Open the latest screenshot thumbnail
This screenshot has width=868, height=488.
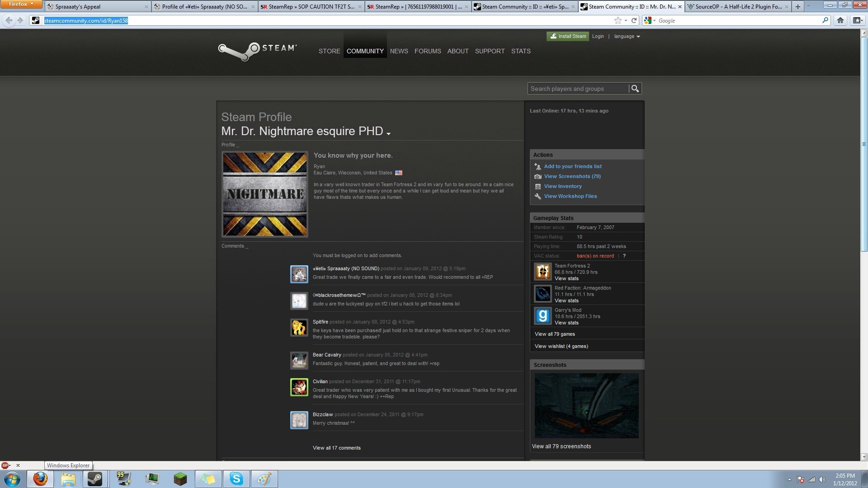[x=586, y=406]
